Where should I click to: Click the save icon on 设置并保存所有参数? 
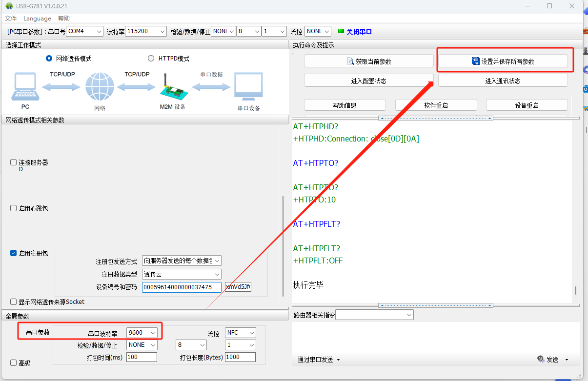(475, 61)
